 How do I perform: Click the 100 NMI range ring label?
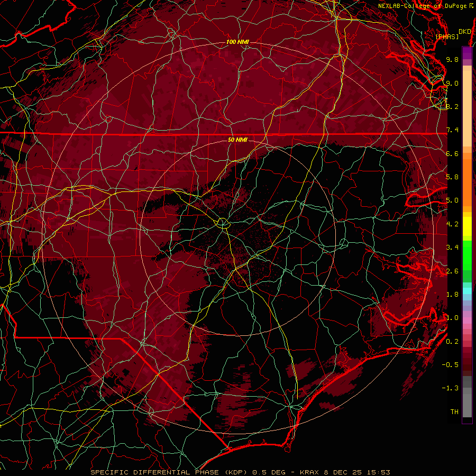[x=237, y=42]
